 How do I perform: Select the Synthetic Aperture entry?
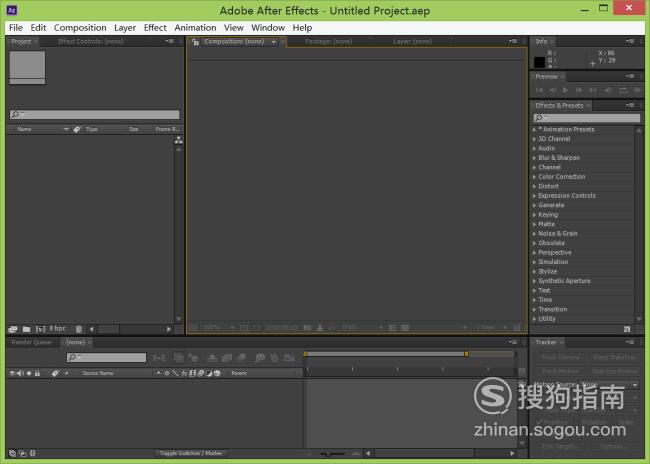pyautogui.click(x=564, y=281)
